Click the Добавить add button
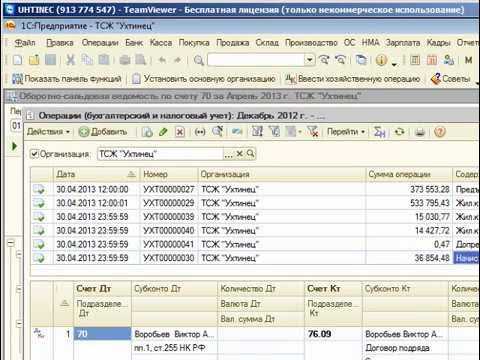This screenshot has width=480, height=360. click(103, 132)
